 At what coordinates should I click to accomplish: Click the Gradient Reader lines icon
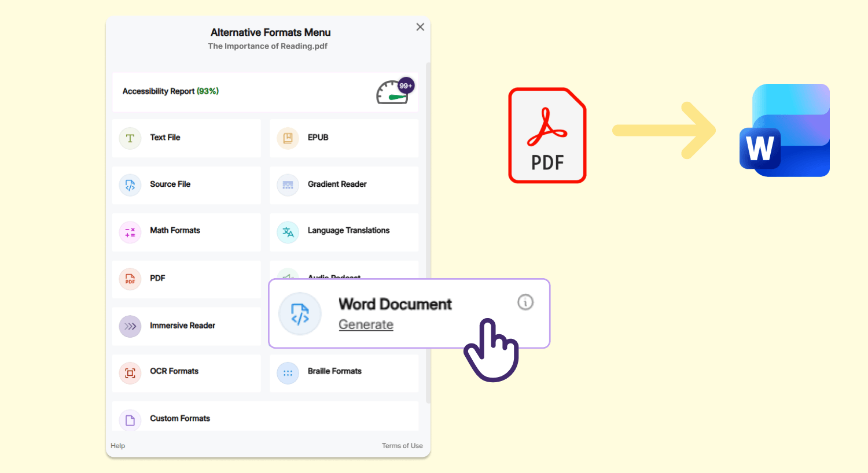click(288, 185)
